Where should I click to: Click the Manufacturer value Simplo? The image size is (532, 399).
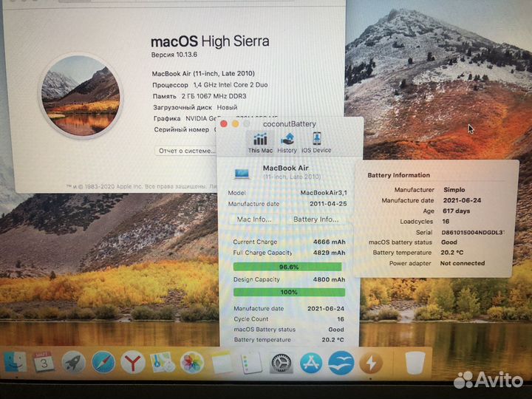click(x=454, y=190)
